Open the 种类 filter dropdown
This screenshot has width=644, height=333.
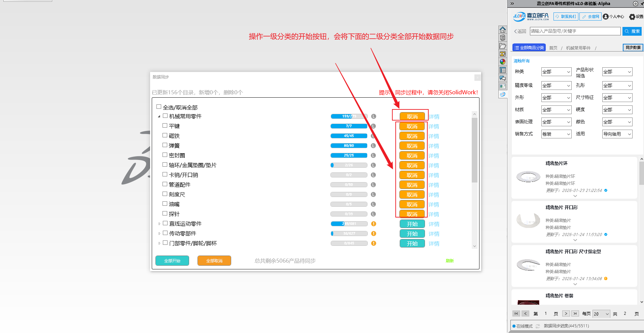click(x=556, y=72)
